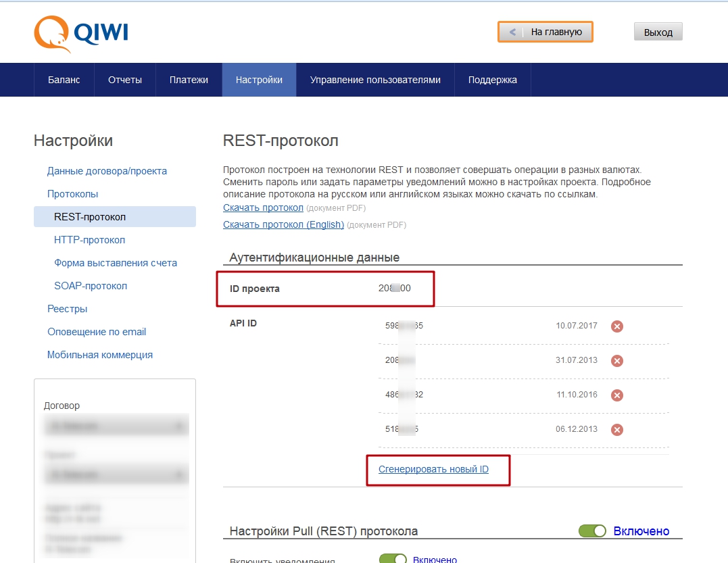Click Сгенерировать новый ID link

point(433,469)
